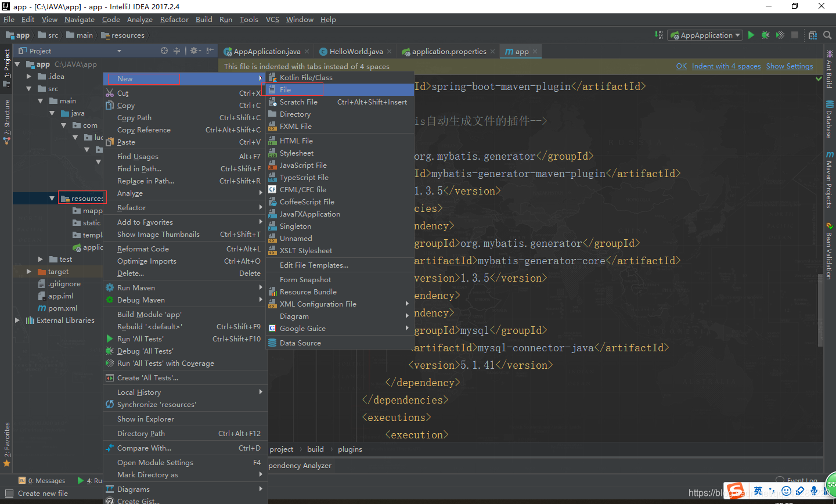Select XML Configuration File entry
Image resolution: width=836 pixels, height=504 pixels.
[340, 304]
